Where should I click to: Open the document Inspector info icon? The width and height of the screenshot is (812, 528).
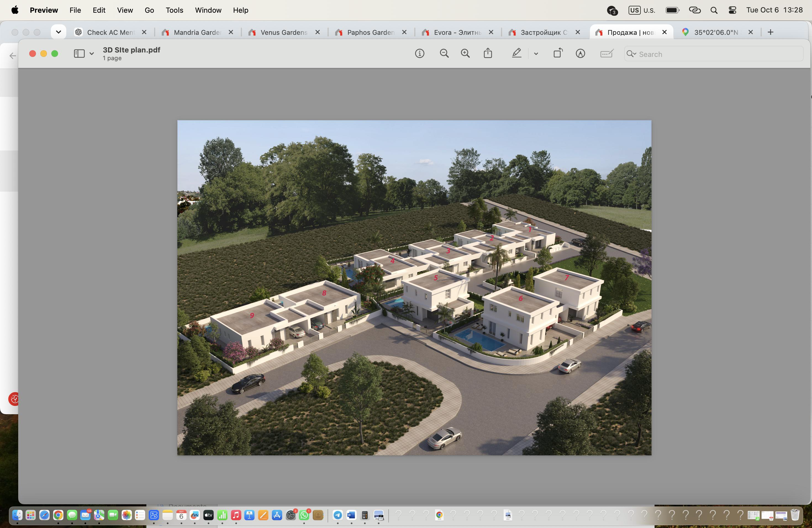click(x=420, y=54)
